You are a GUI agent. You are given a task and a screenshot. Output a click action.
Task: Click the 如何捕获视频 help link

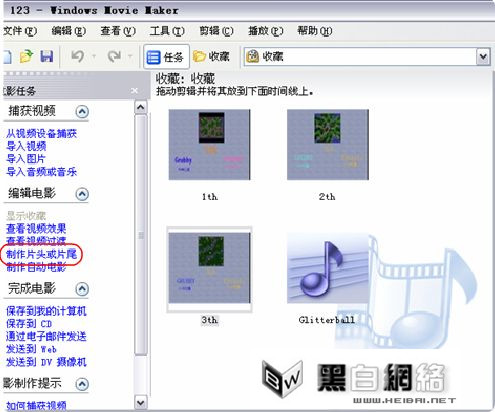[36, 406]
